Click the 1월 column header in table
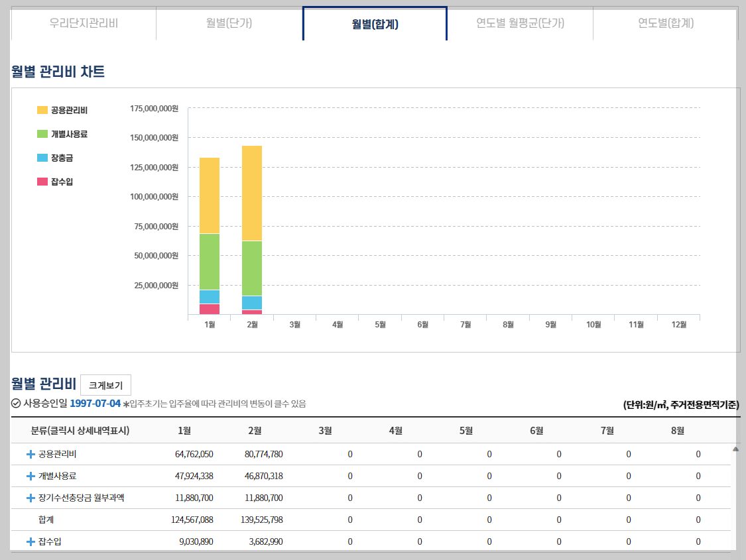 pos(184,431)
